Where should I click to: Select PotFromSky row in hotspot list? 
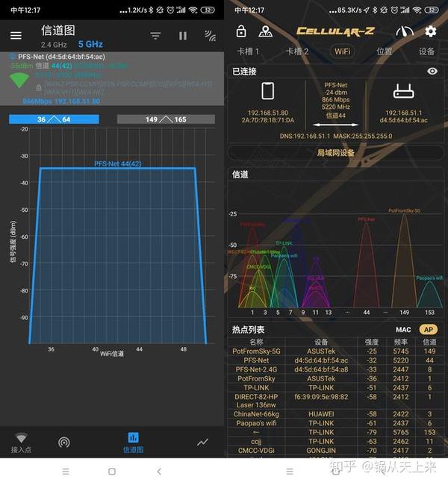pyautogui.click(x=336, y=378)
